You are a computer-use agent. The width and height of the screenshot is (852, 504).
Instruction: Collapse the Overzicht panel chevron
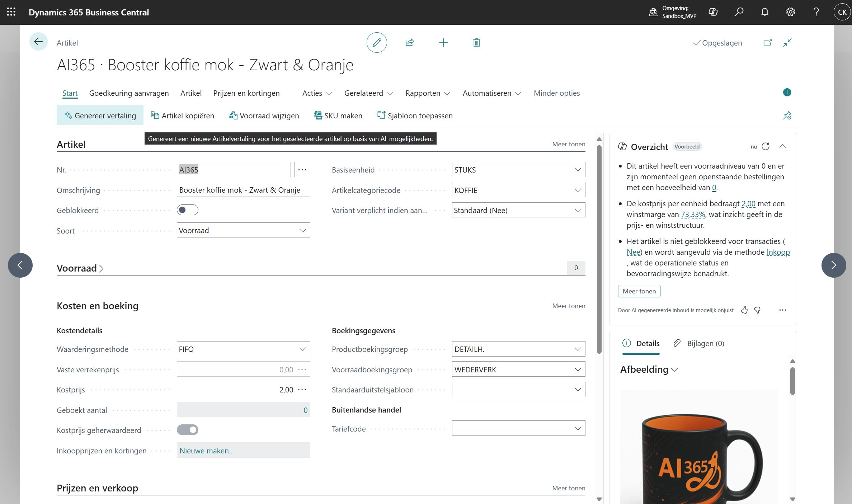(x=783, y=146)
